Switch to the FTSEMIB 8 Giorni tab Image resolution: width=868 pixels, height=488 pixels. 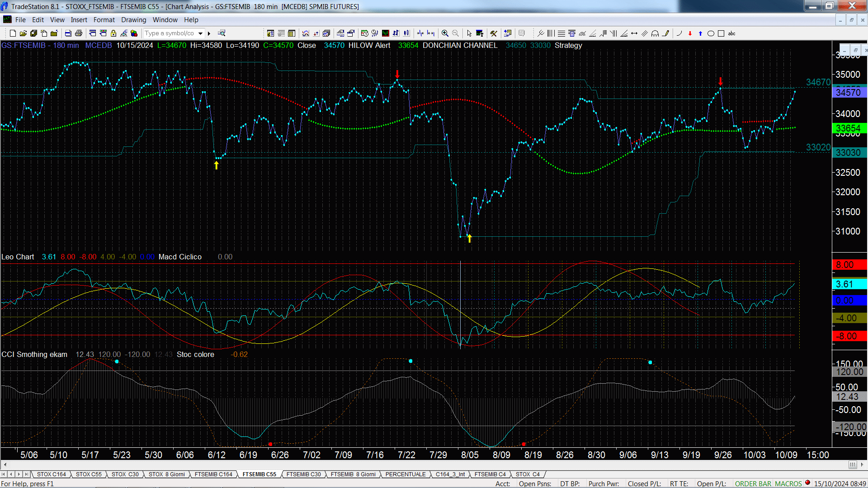pos(353,474)
